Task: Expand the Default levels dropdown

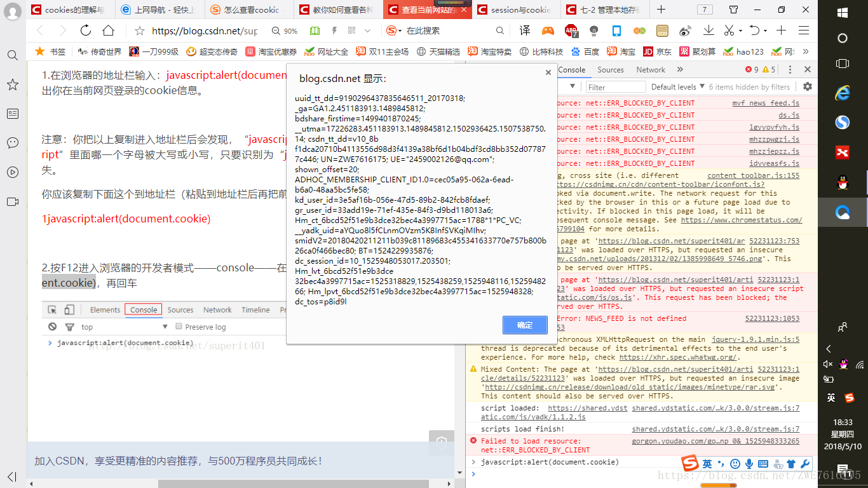Action: coord(678,87)
